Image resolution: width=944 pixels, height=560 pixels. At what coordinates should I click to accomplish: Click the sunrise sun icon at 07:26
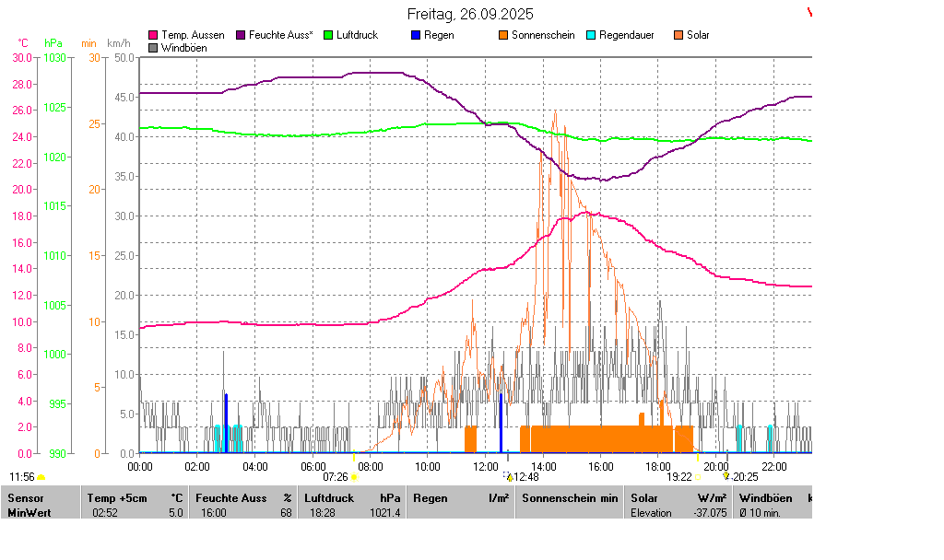point(354,477)
